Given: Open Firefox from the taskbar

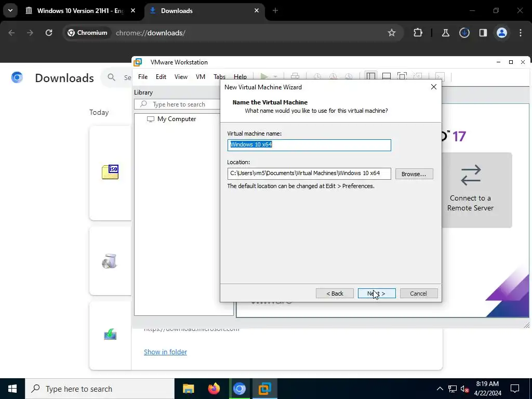Looking at the screenshot, I should tap(214, 389).
